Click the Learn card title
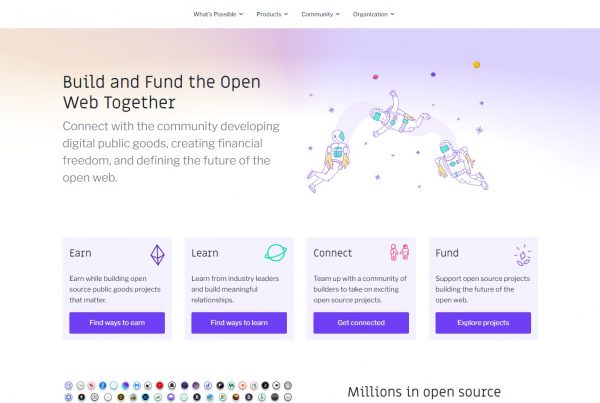Image resolution: width=600 pixels, height=403 pixels. tap(205, 253)
